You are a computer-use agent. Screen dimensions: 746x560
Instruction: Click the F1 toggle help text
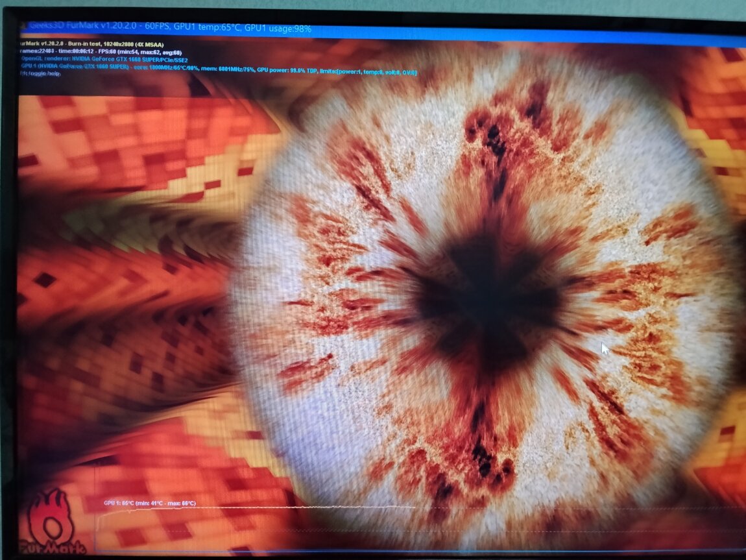click(40, 73)
